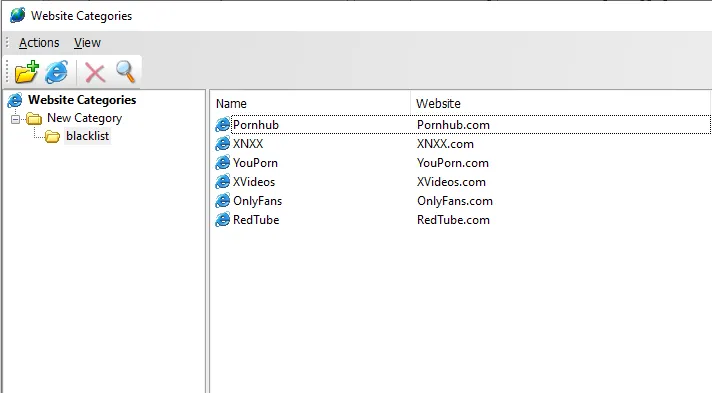Click the red X delete icon
The height and width of the screenshot is (393, 712).
click(x=95, y=73)
